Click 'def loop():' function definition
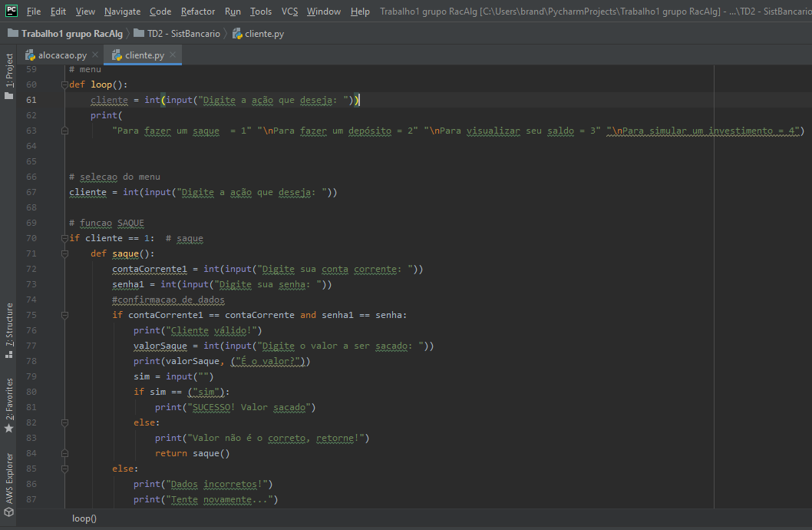812x530 pixels. click(98, 84)
